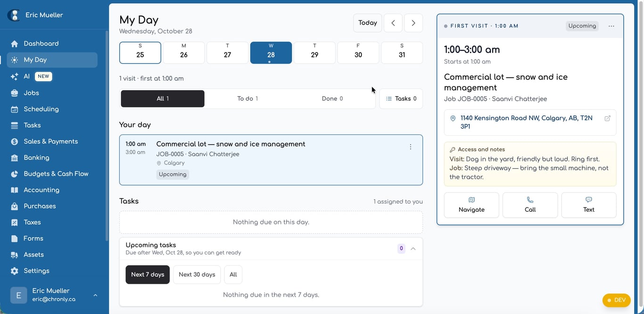Click the Sales & Payments dollar icon
644x314 pixels.
point(15,141)
